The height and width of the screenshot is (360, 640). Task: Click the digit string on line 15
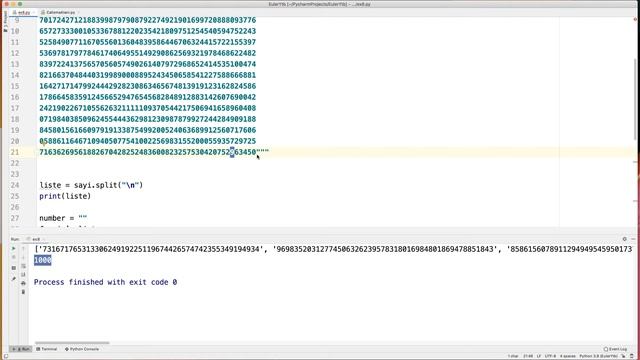click(x=148, y=86)
